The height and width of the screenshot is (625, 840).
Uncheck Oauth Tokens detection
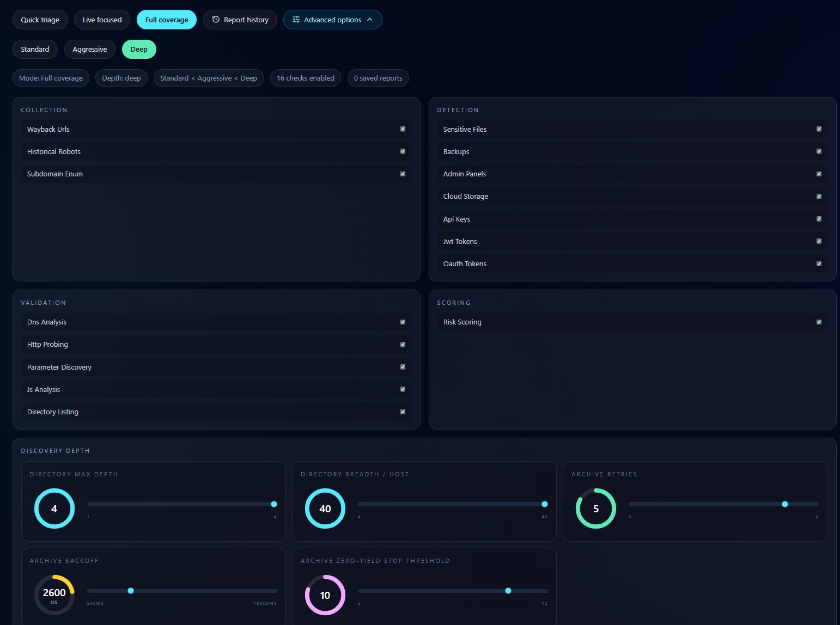[818, 264]
